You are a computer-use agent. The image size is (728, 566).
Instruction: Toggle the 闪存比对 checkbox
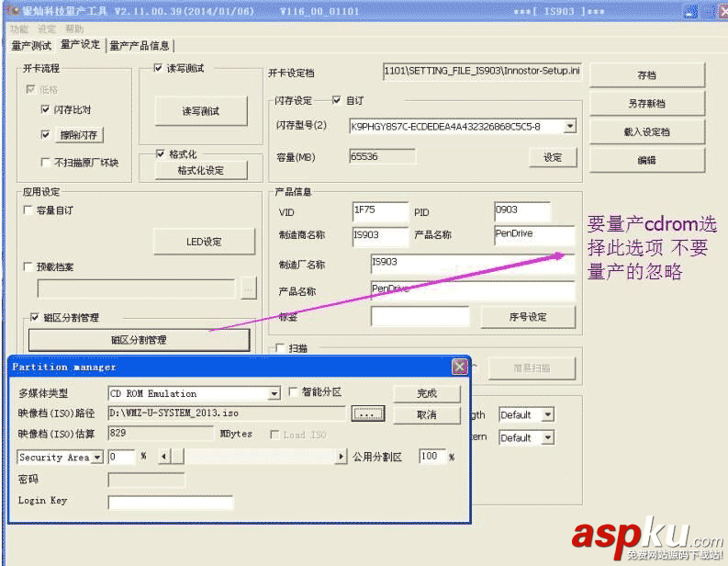point(45,109)
